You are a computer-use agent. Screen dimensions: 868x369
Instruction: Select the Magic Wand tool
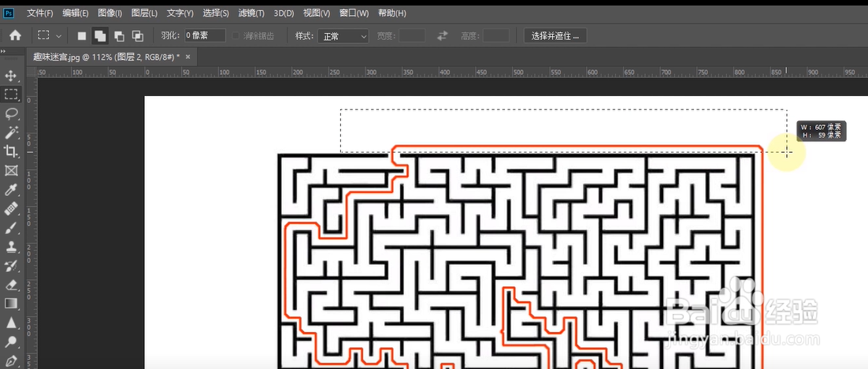tap(10, 132)
